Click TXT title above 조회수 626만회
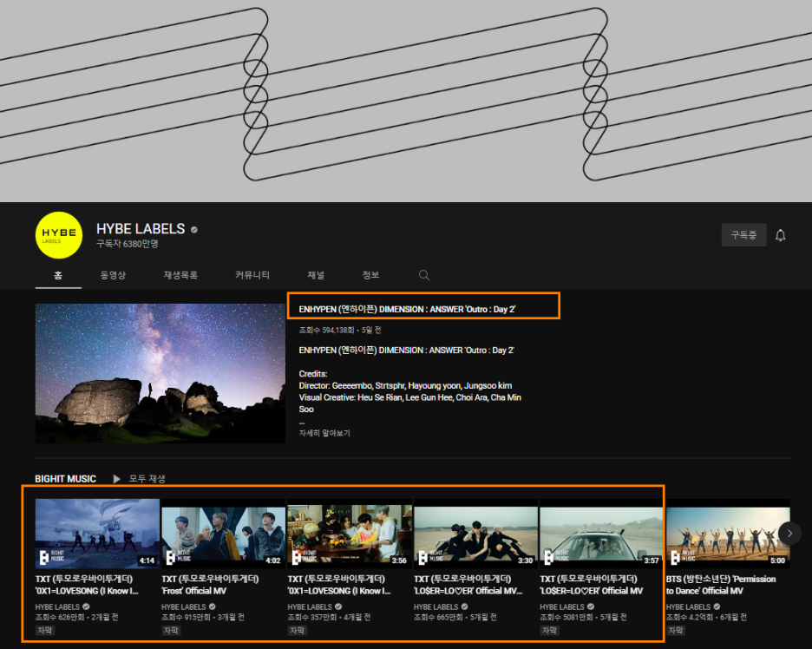This screenshot has width=812, height=649. point(87,585)
